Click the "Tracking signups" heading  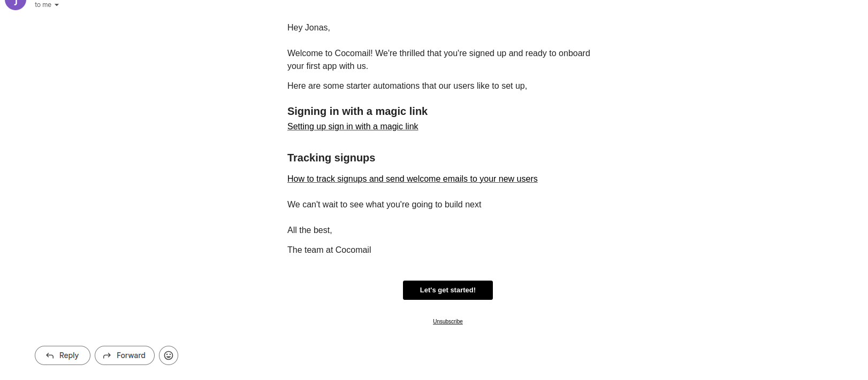click(331, 158)
